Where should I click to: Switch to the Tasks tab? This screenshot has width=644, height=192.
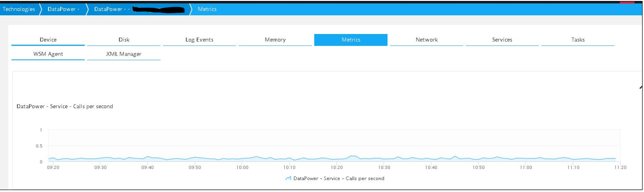click(x=578, y=40)
